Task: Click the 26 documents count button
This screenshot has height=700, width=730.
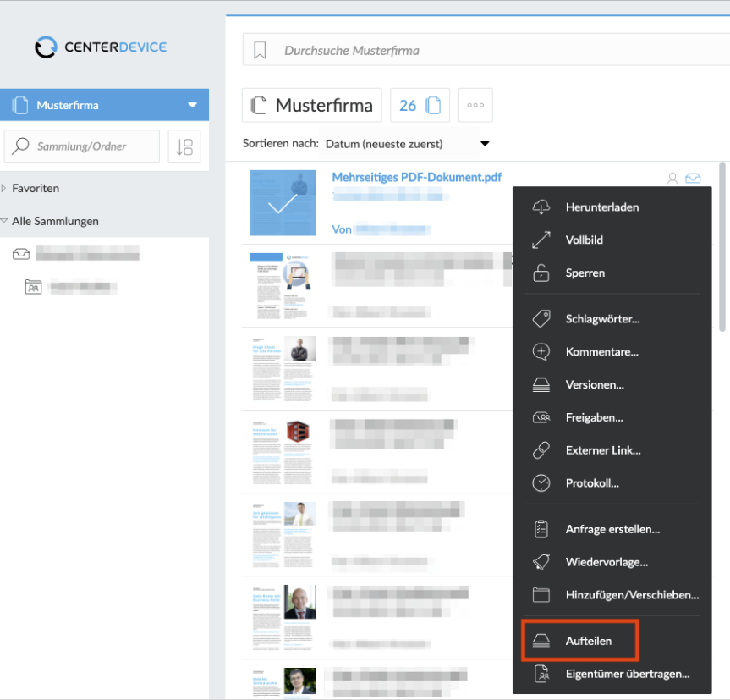Action: (420, 105)
